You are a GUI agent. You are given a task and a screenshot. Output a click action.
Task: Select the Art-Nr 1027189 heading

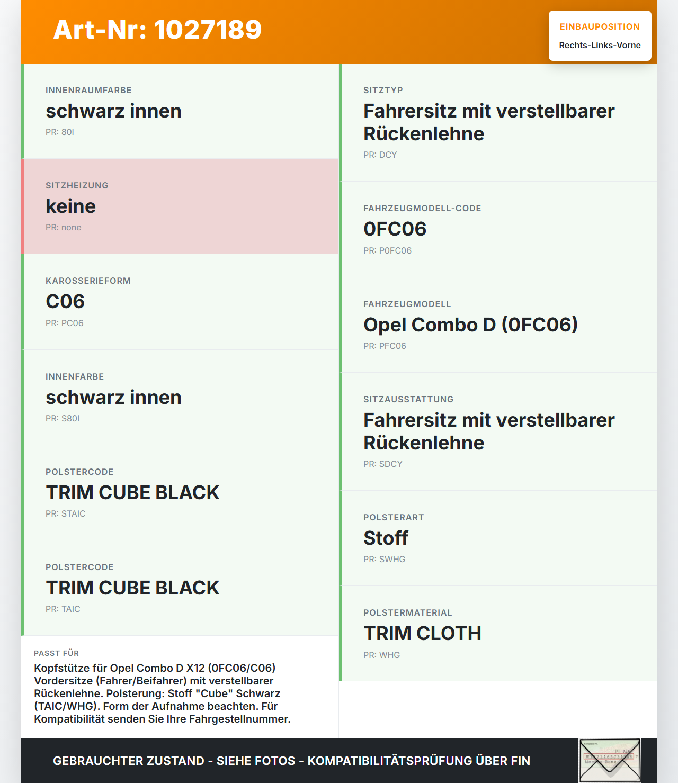[158, 30]
